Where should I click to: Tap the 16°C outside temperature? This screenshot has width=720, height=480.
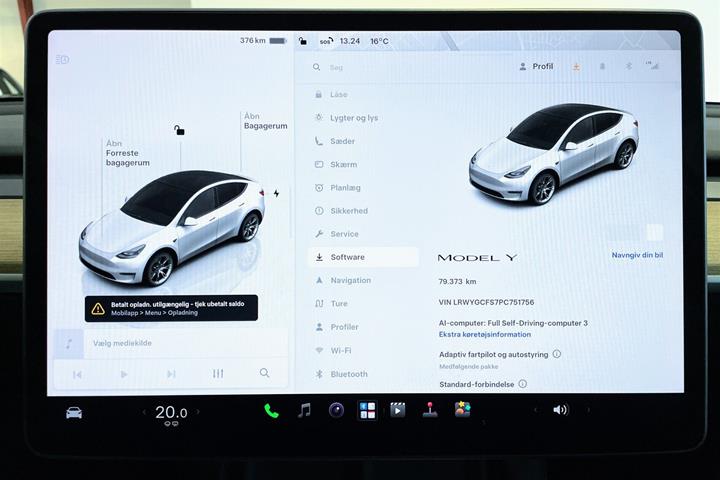(x=379, y=41)
